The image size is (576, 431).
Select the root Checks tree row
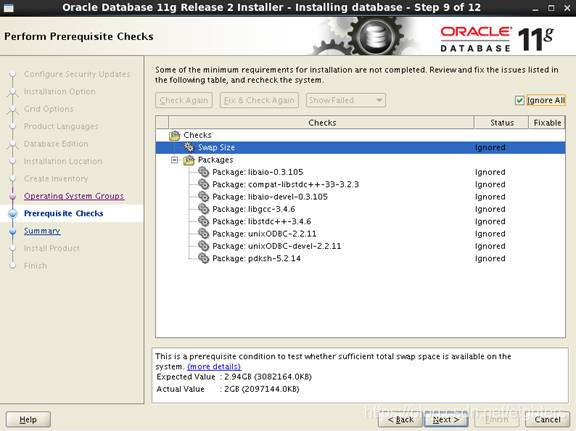[x=360, y=135]
